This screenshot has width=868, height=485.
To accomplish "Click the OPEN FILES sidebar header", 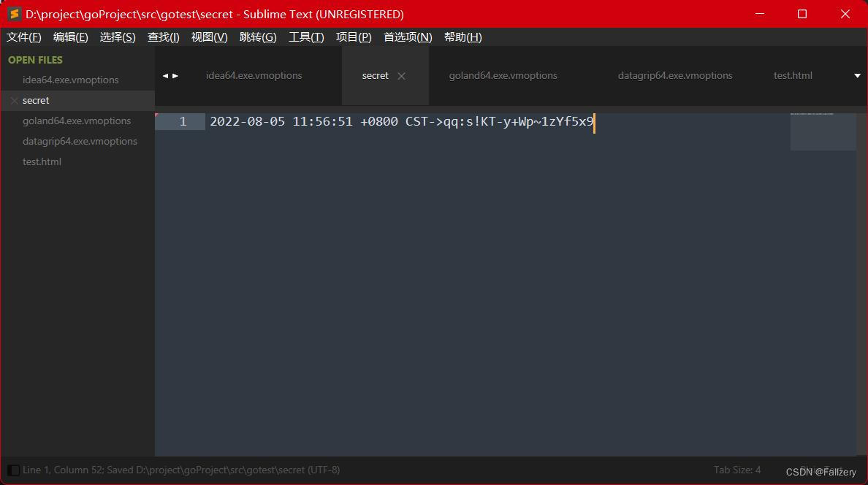I will (35, 60).
